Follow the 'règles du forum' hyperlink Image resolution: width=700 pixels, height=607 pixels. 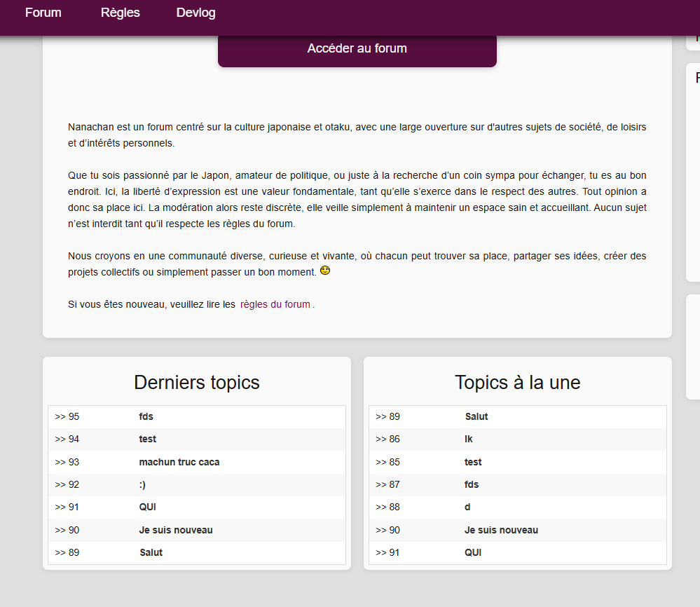(x=275, y=304)
